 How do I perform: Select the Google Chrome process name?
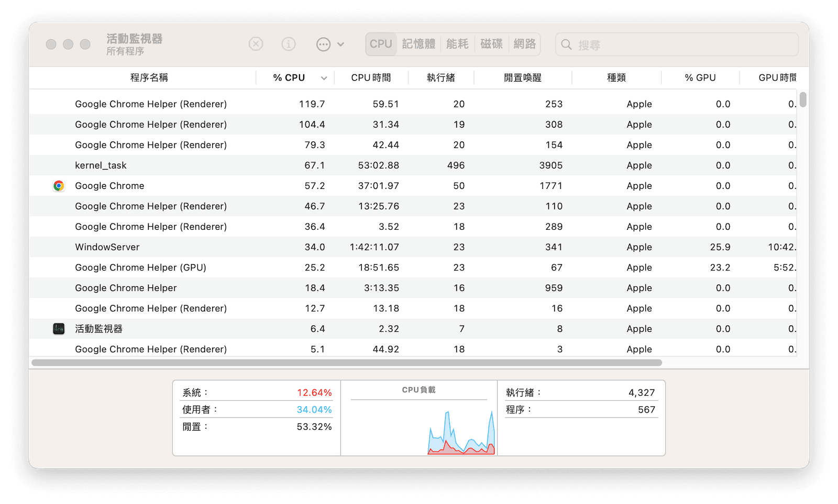[x=109, y=186]
